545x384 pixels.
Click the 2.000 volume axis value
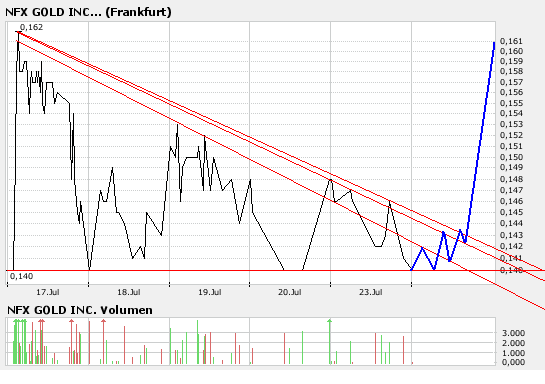tap(513, 343)
